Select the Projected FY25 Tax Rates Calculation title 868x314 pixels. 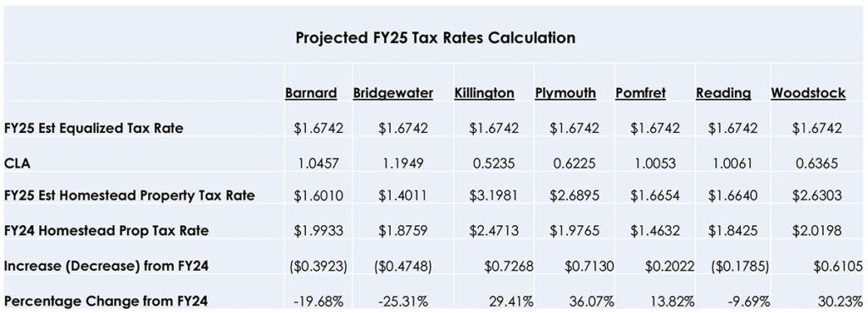tap(435, 38)
